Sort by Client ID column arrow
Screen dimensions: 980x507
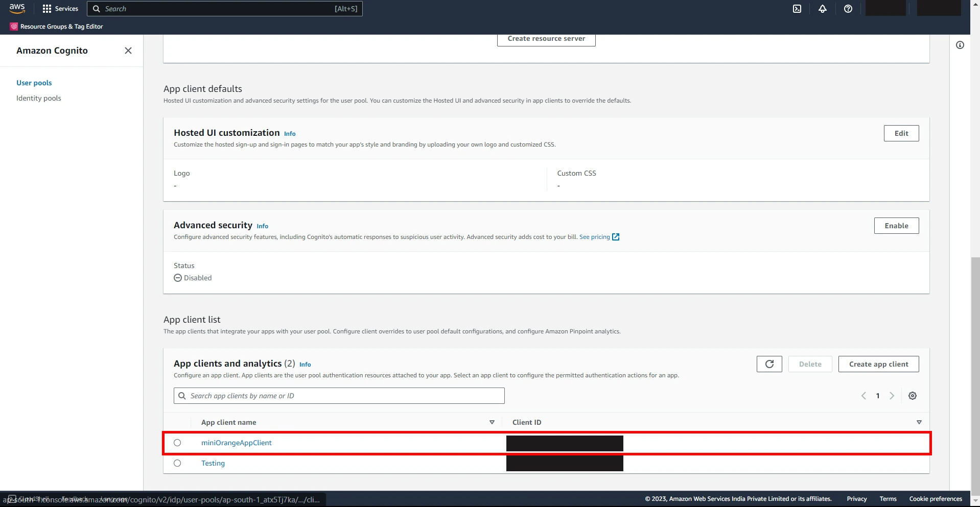(919, 422)
